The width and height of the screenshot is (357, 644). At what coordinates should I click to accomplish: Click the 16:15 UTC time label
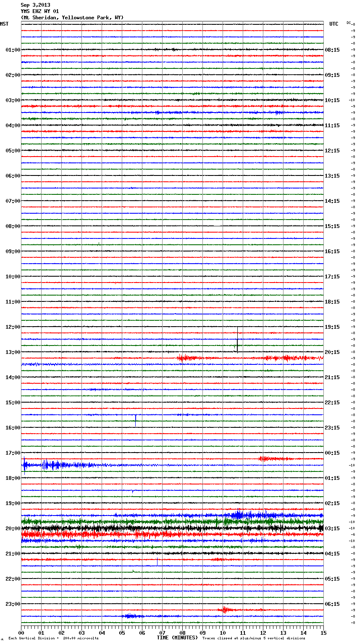pyautogui.click(x=332, y=251)
